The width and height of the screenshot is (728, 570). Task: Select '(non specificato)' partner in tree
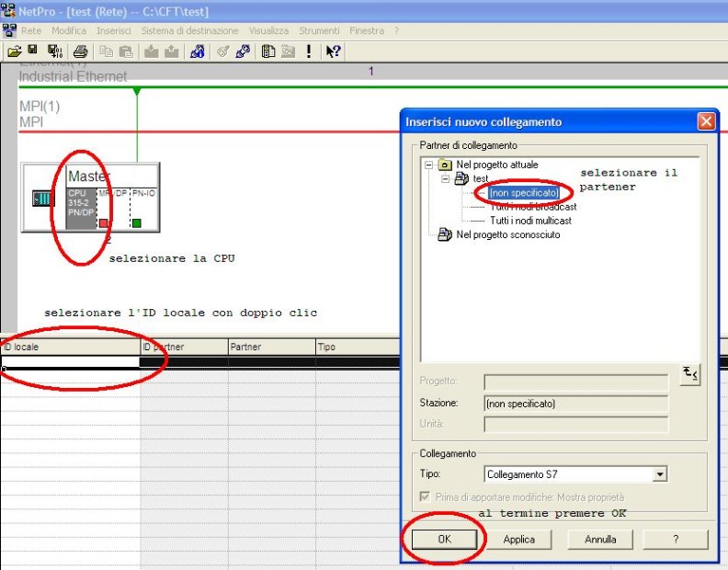[x=524, y=193]
